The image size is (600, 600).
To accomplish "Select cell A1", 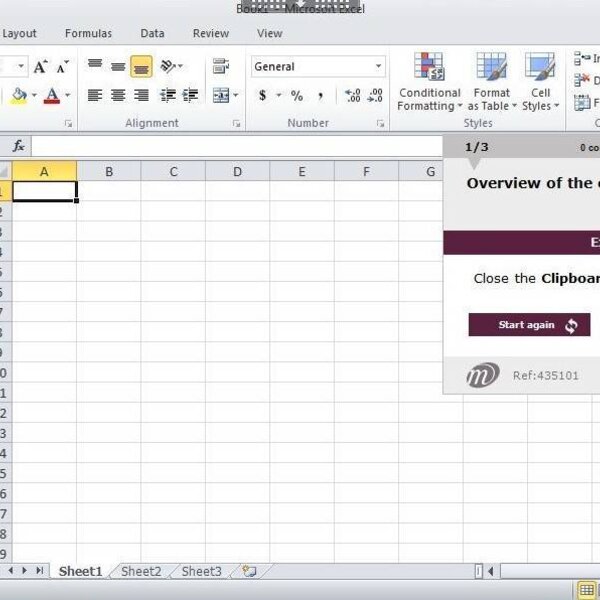I will pos(44,191).
